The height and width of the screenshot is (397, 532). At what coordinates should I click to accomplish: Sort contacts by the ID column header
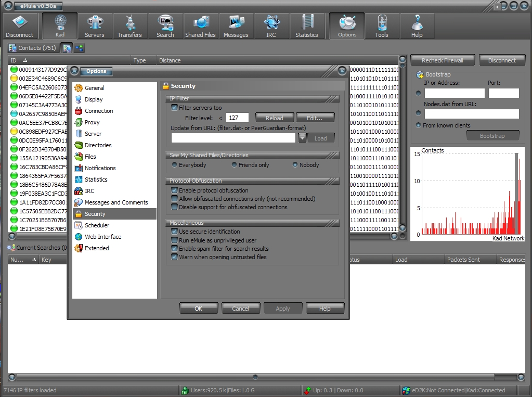point(69,60)
